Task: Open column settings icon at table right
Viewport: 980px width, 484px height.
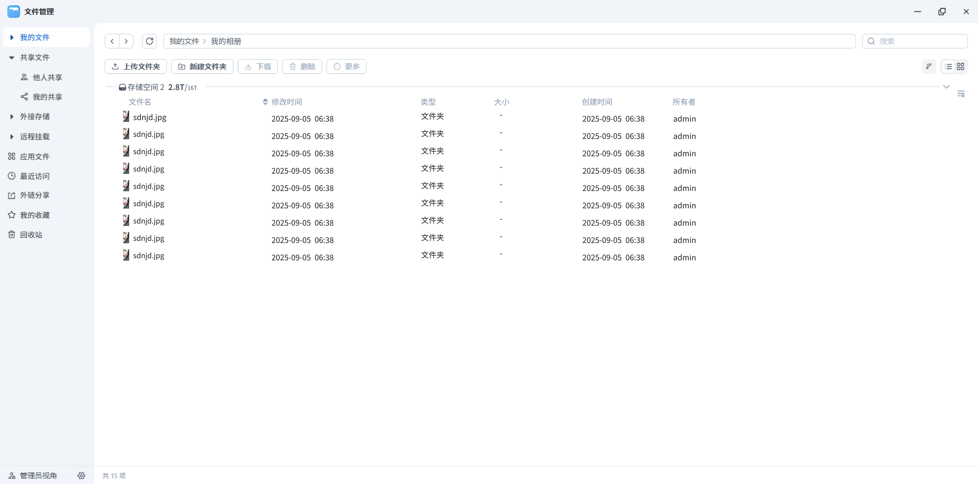Action: point(961,94)
